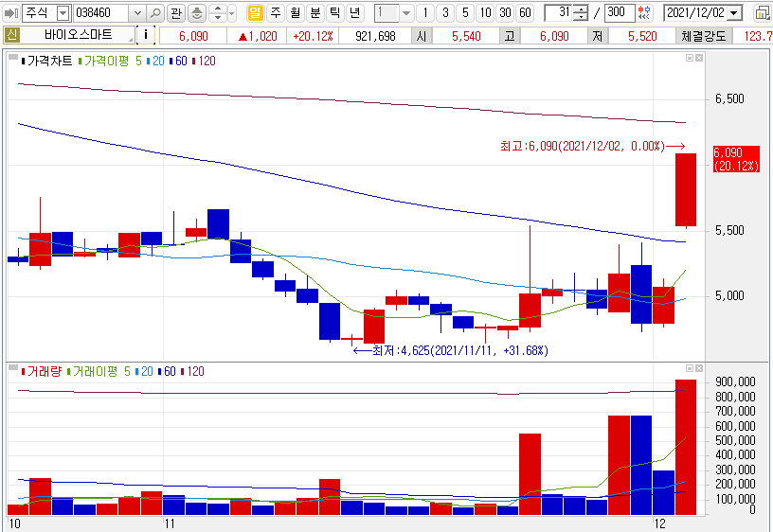Click the low price 5,520 value
Viewport: 773px width, 532px height.
642,36
